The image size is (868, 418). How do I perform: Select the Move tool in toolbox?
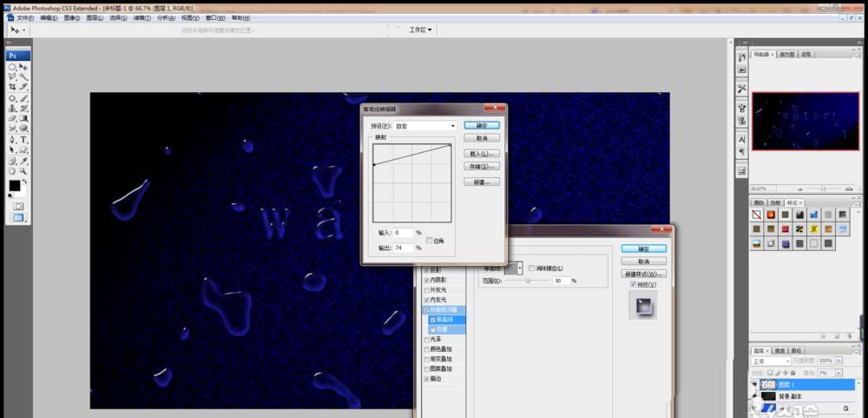(x=24, y=67)
